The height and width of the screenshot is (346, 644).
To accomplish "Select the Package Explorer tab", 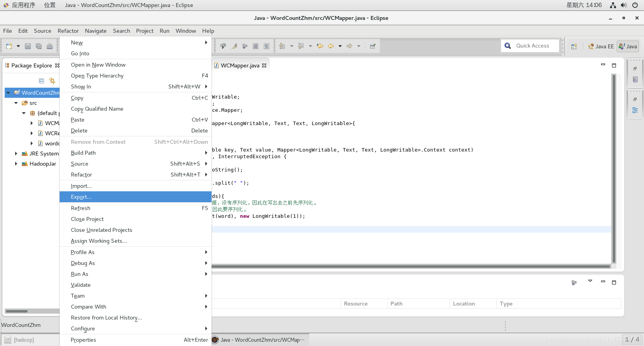I will [x=31, y=65].
